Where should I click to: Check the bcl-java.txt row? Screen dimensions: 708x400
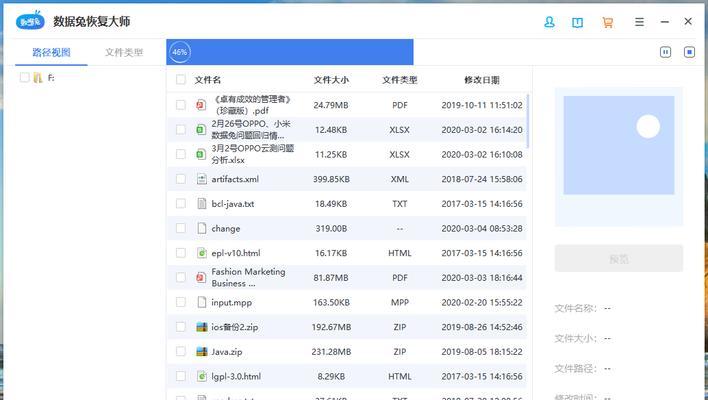point(181,204)
